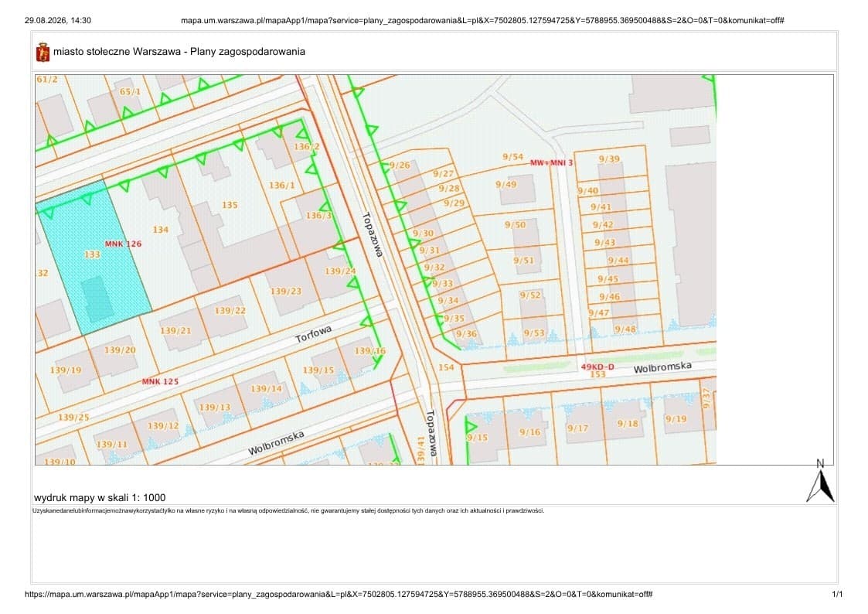This screenshot has width=868, height=614.
Task: Click parcel label 139/24
Action: 340,271
